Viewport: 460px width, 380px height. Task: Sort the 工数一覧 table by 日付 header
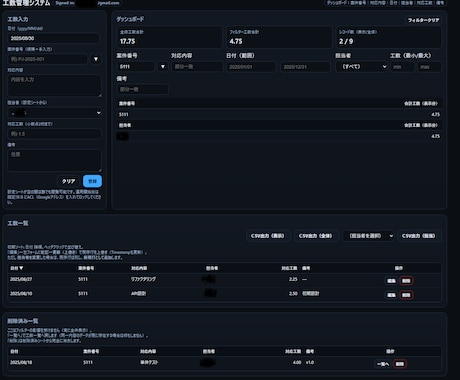17,268
